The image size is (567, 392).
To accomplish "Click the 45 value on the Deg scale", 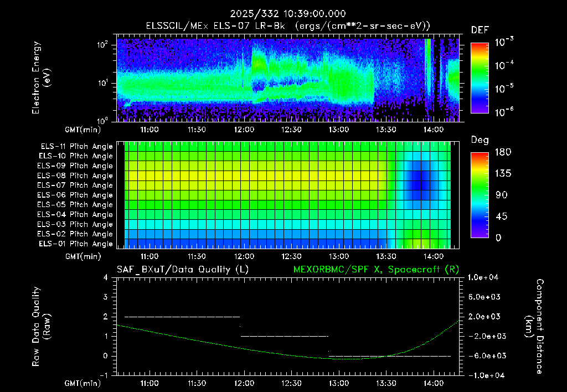I will [x=502, y=216].
